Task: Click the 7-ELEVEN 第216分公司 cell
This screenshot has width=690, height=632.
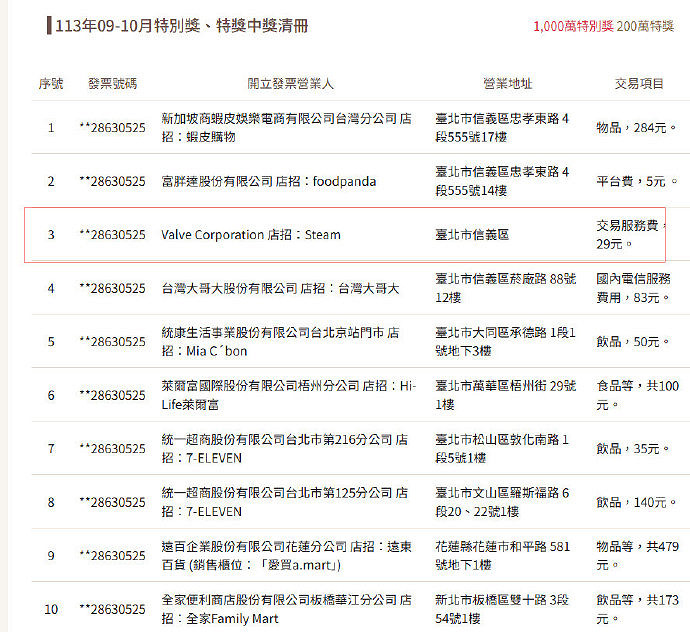Action: point(284,448)
